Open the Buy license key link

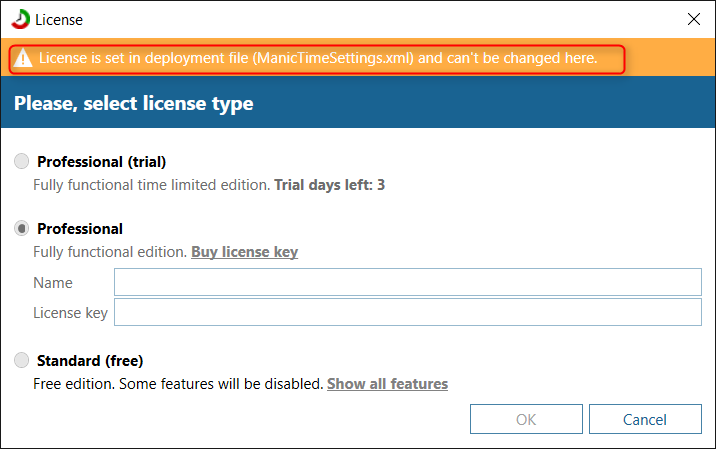[244, 252]
